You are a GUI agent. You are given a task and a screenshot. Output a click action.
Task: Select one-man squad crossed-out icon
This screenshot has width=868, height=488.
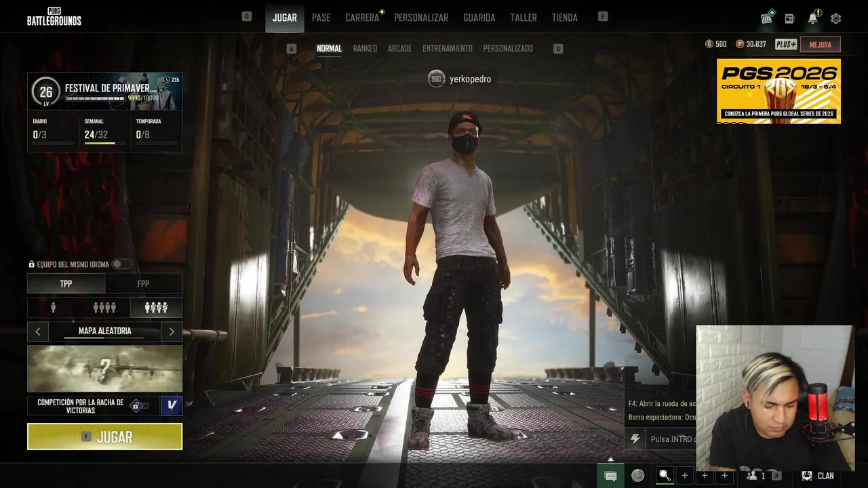click(x=156, y=308)
